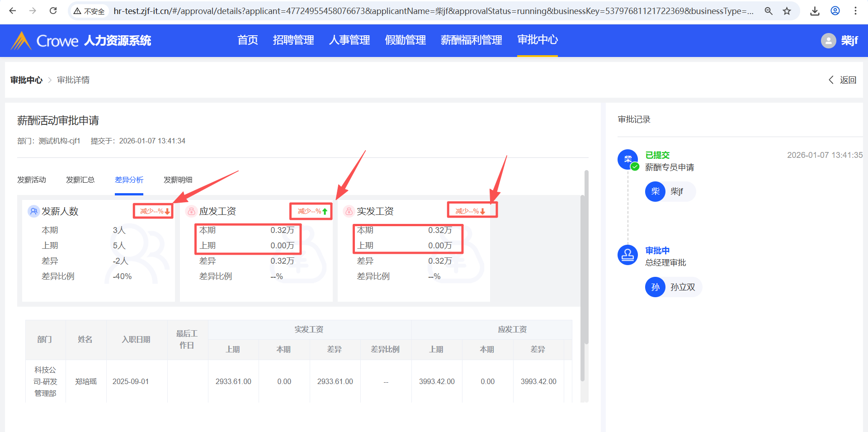
Task: Open the 审批中心 menu
Action: tap(538, 40)
